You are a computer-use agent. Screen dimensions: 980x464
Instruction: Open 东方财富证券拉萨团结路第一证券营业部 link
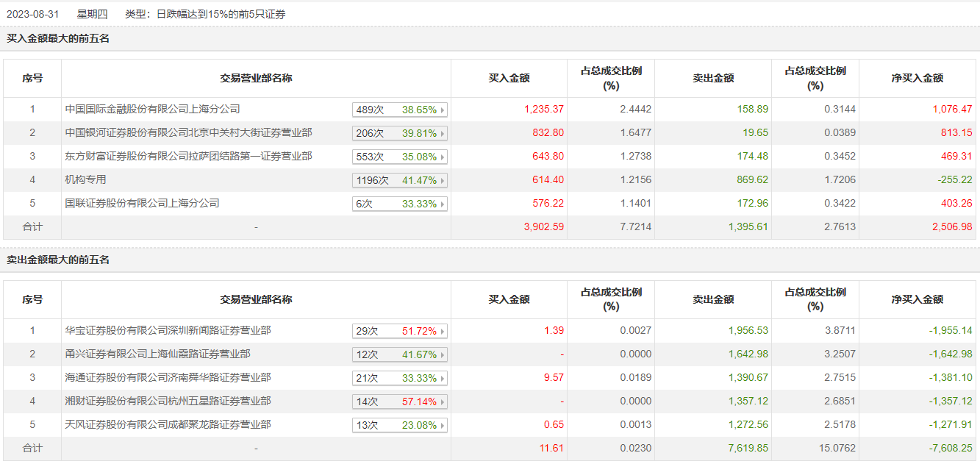pos(188,156)
